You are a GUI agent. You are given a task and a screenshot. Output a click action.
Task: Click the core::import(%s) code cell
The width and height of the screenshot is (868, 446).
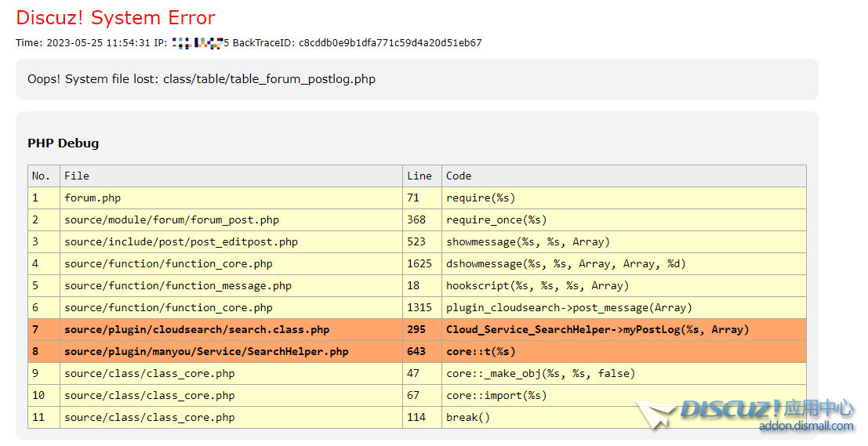pos(496,395)
